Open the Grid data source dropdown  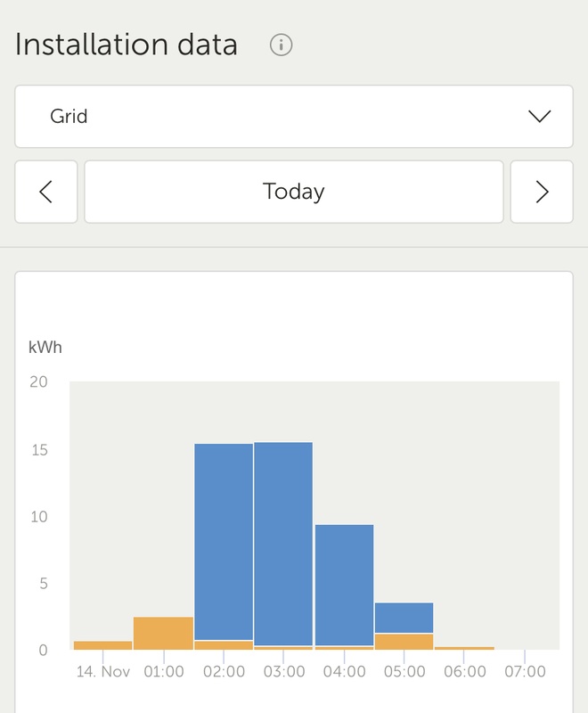293,117
